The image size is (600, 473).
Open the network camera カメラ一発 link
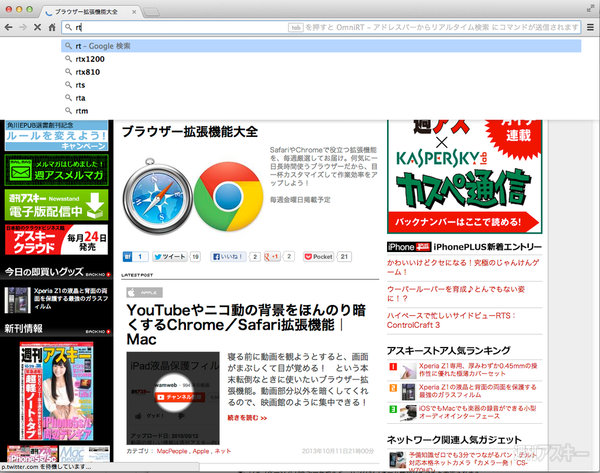(473, 462)
